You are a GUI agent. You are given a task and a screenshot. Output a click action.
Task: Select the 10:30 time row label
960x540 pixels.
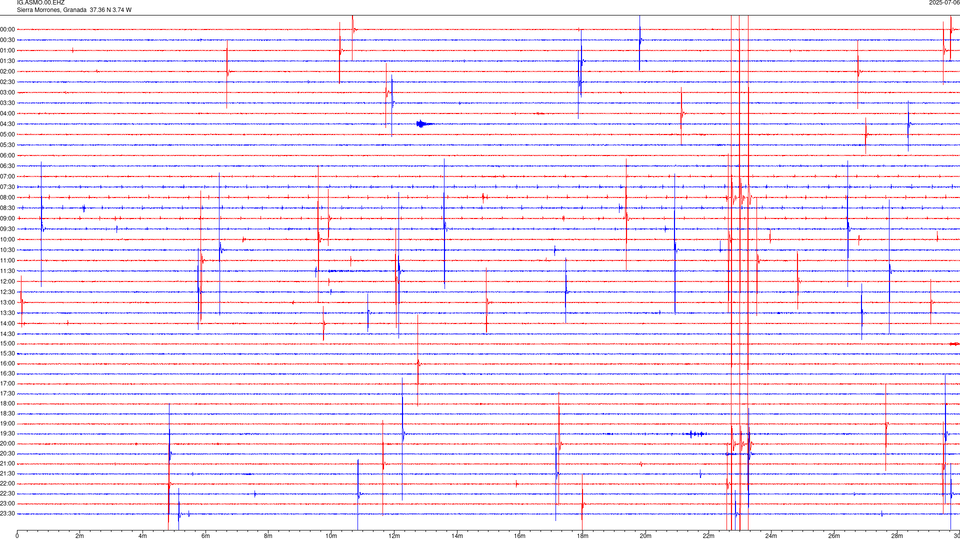8,250
